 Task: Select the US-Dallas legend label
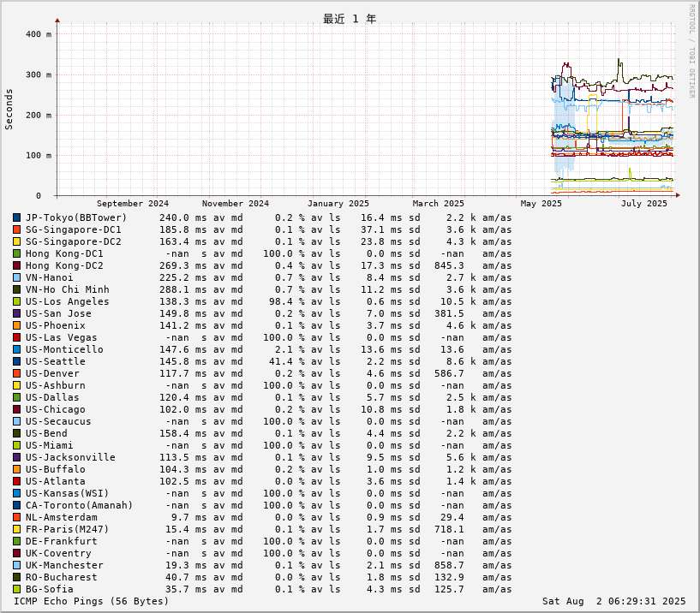coord(52,397)
